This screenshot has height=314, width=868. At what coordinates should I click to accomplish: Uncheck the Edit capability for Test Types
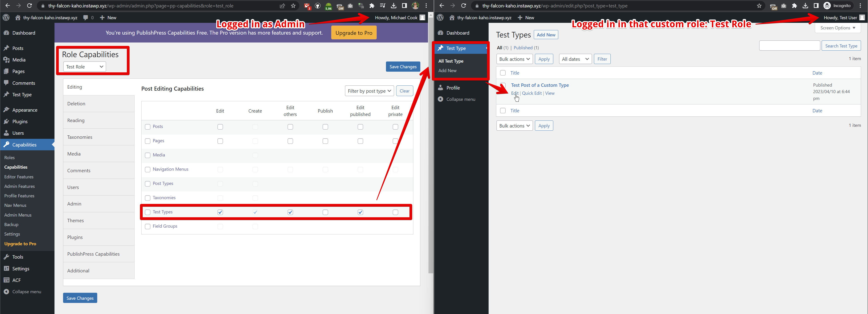tap(220, 212)
